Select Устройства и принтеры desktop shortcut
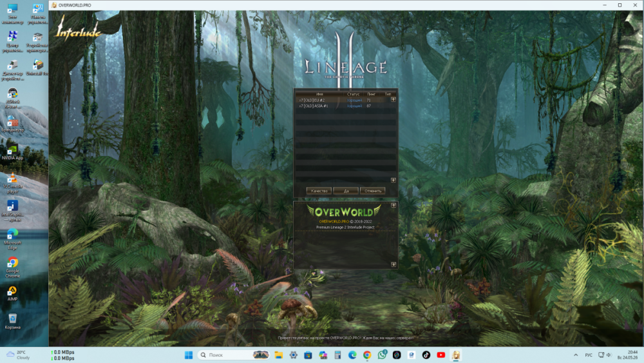The width and height of the screenshot is (644, 363). click(x=37, y=42)
